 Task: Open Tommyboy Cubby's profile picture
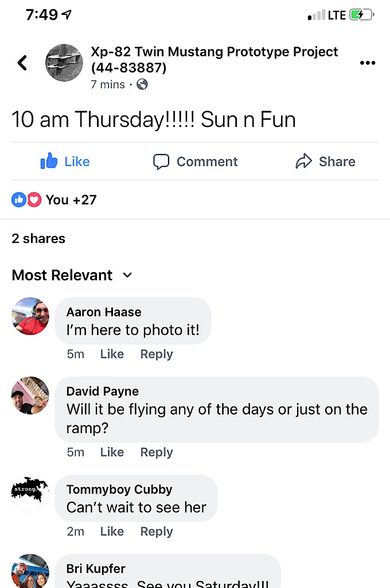[x=30, y=493]
